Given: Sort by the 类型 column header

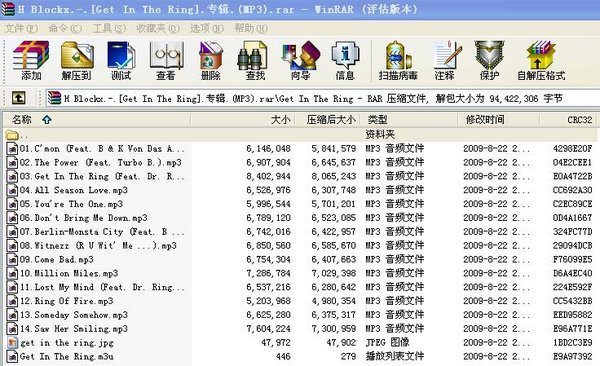Looking at the screenshot, I should coord(409,120).
